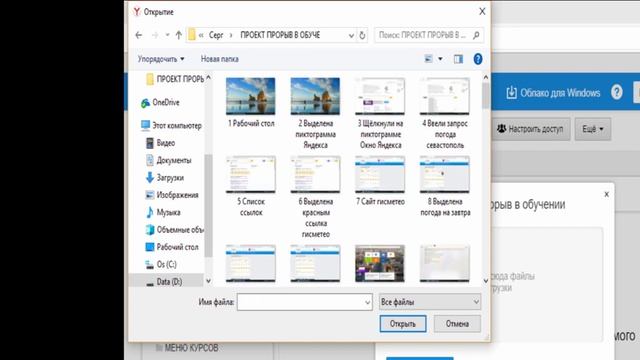Go forward with the right arrow
Screen dimensions: 640x360
pos(155,35)
